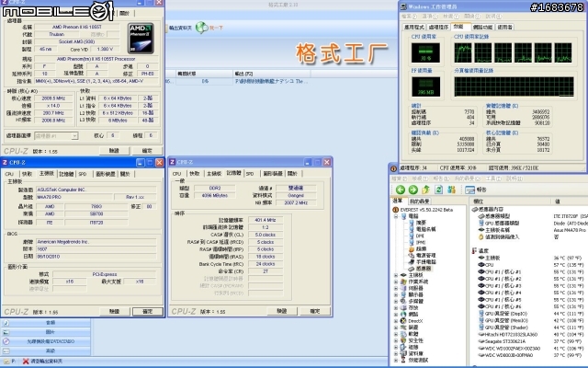
Task: Expand the 作業系統 node in EVEREST tree
Action: point(396,282)
